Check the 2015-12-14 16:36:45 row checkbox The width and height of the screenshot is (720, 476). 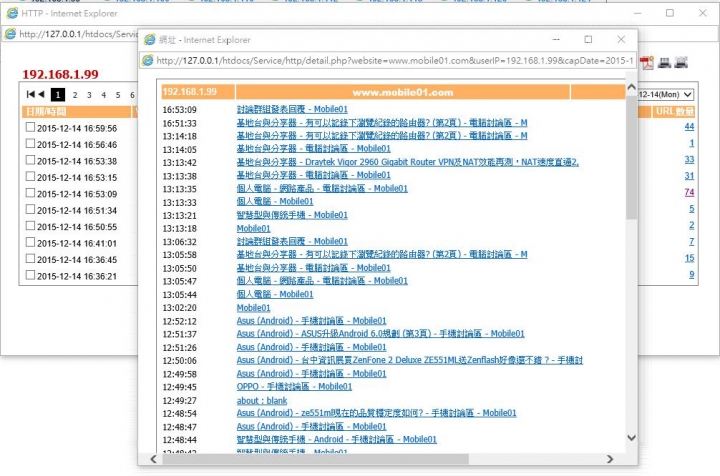30,258
